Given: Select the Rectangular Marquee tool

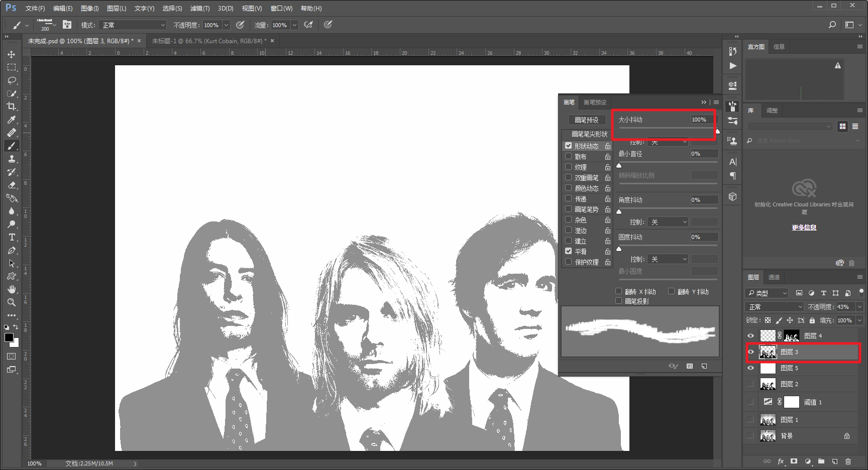Looking at the screenshot, I should pyautogui.click(x=12, y=67).
